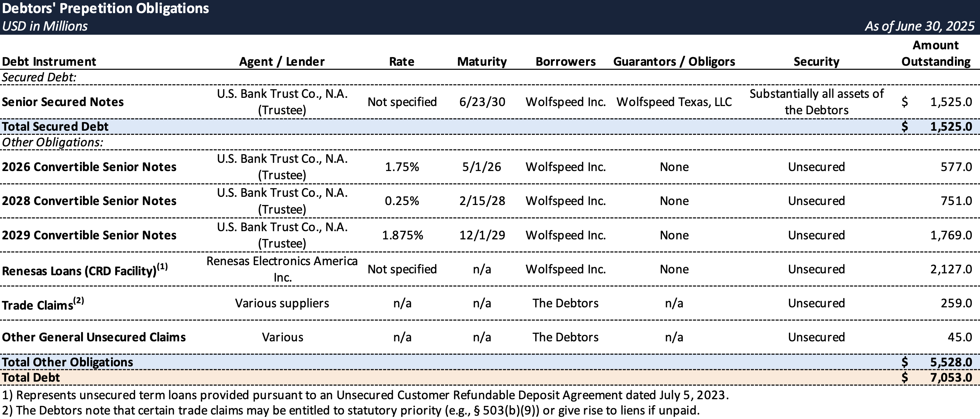
Task: Select the Debt Instrument column header
Action: 49,62
